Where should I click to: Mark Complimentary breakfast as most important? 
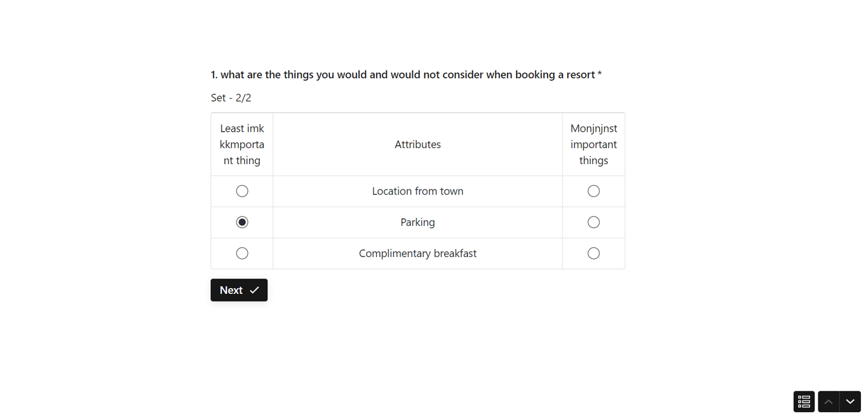click(x=593, y=253)
